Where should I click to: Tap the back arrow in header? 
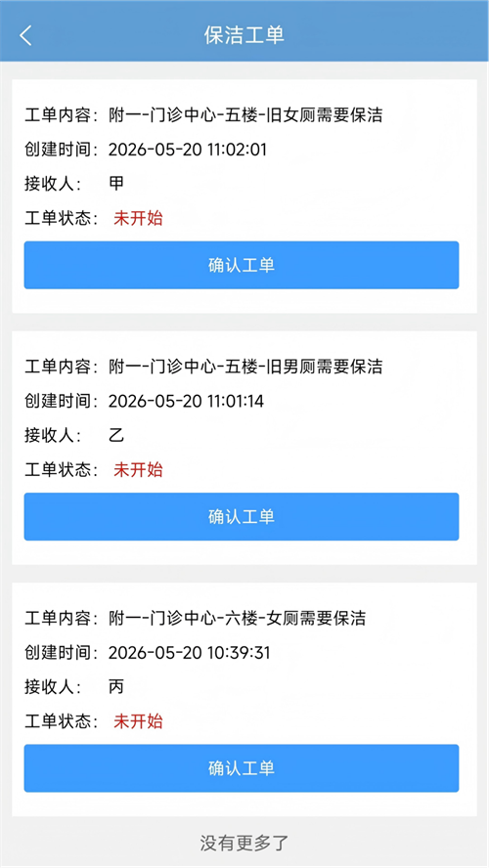coord(25,35)
